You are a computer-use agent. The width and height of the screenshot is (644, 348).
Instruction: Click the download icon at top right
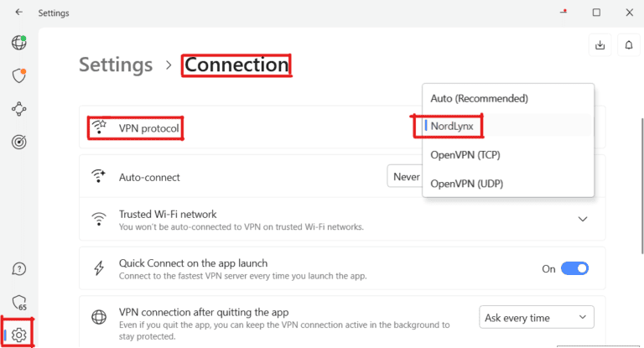600,45
